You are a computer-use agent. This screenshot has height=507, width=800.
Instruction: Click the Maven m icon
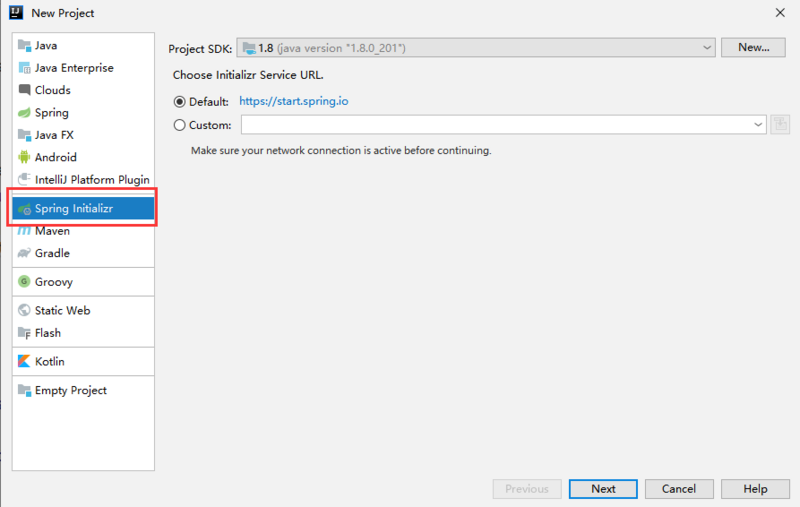pyautogui.click(x=24, y=231)
